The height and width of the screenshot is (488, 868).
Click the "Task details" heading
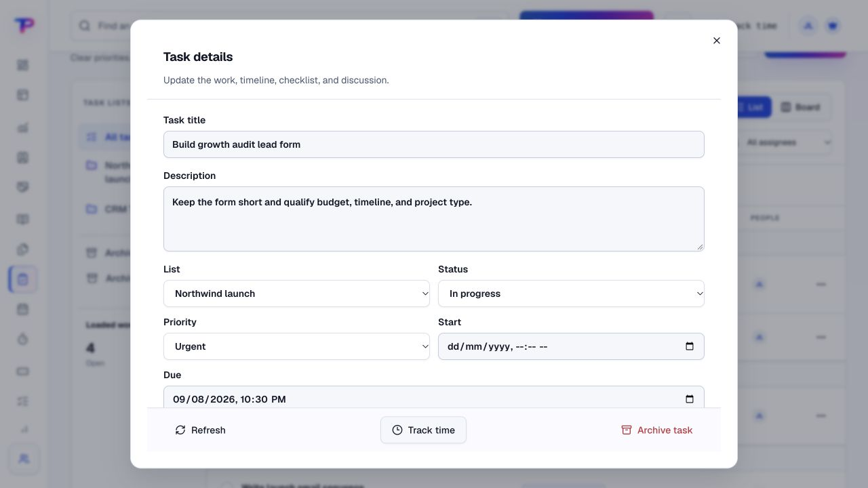[x=198, y=57]
